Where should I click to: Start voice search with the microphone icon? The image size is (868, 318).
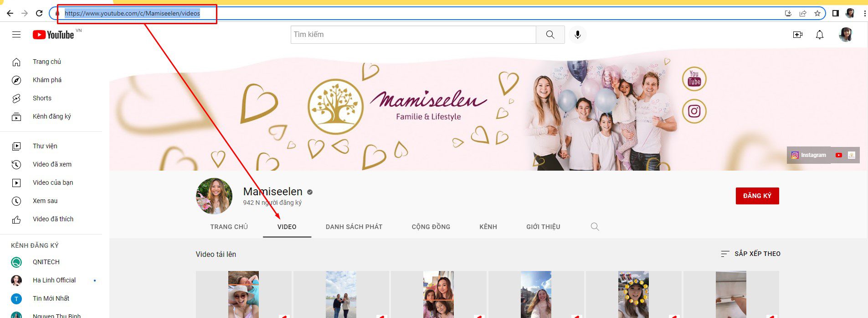(577, 35)
